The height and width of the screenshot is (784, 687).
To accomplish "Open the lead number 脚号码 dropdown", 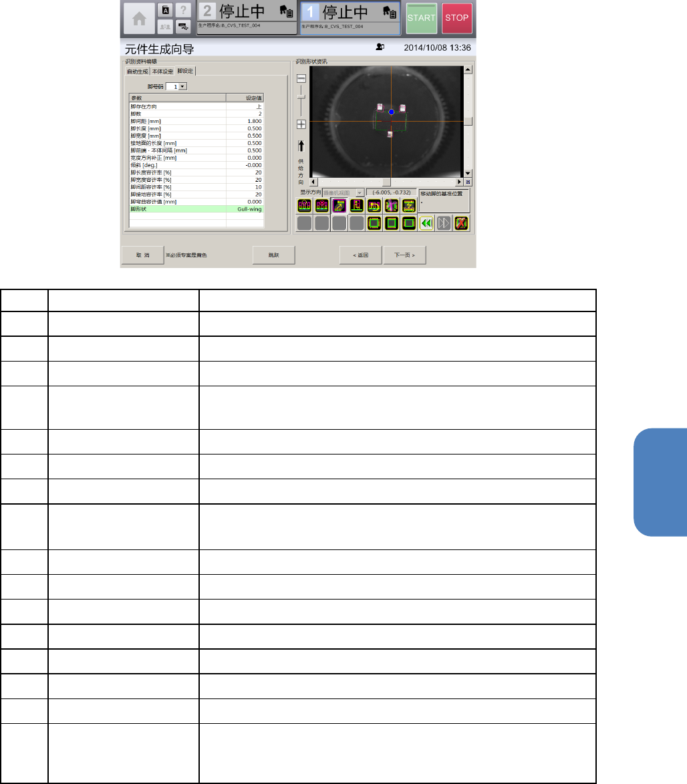I will click(182, 86).
